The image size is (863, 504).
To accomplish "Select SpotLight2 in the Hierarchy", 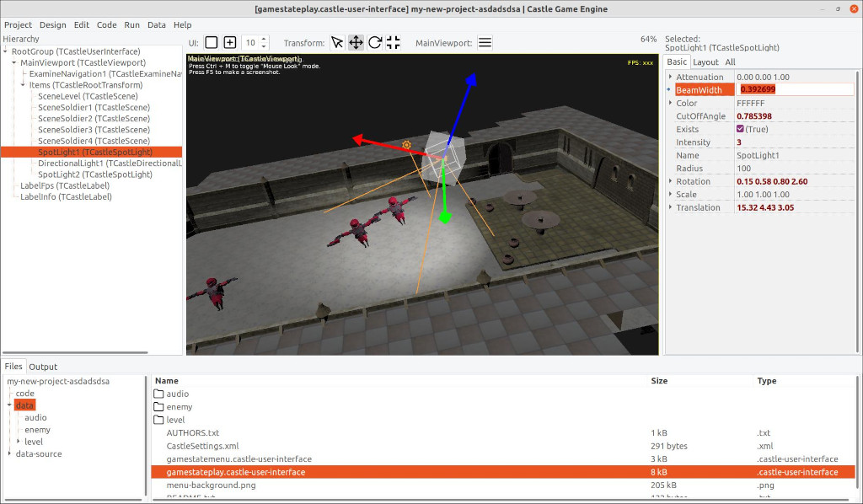I will tap(83, 174).
